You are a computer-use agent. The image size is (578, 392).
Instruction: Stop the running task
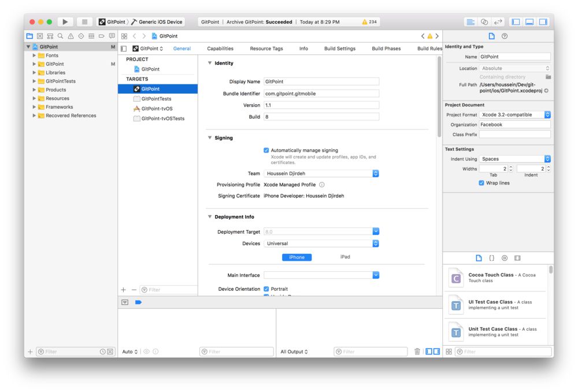[x=84, y=22]
